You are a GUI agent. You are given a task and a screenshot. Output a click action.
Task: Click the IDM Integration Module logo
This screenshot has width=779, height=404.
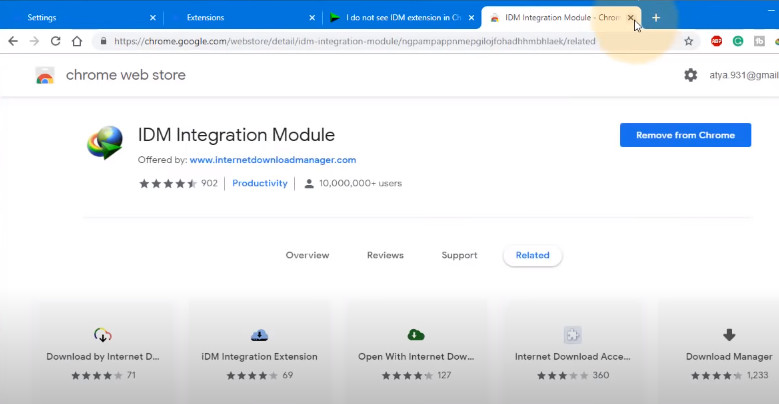(105, 143)
